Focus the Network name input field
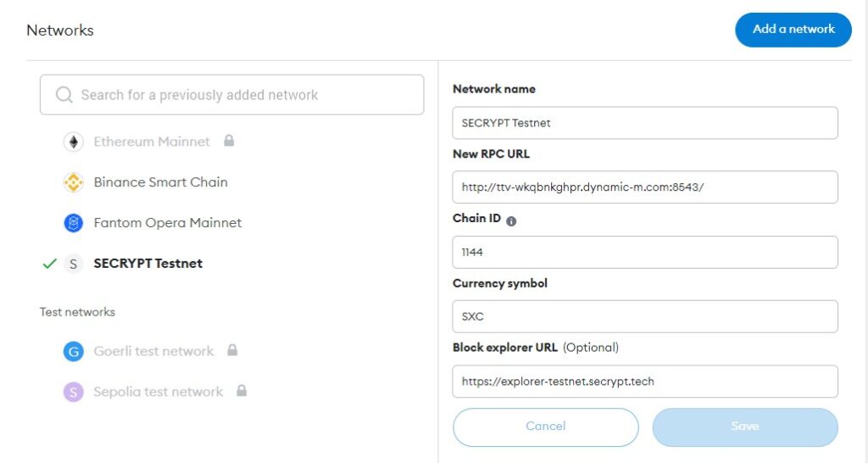The width and height of the screenshot is (868, 463). coord(644,123)
